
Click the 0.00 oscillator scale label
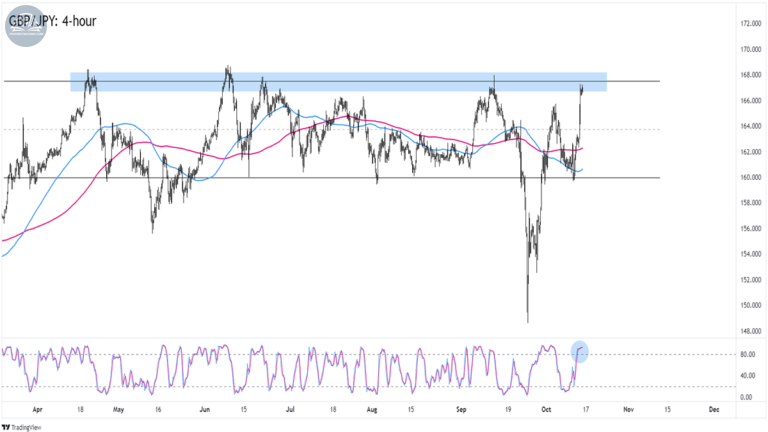746,397
